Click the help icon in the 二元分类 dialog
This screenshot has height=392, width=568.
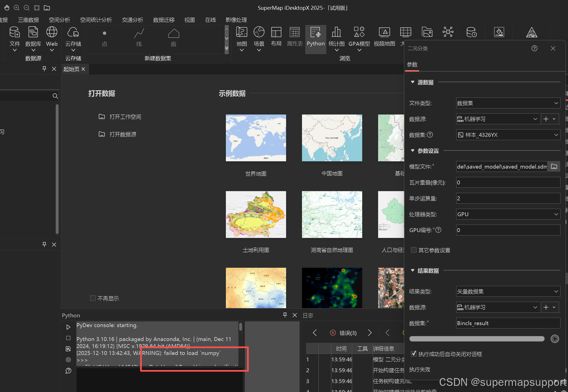pos(534,48)
